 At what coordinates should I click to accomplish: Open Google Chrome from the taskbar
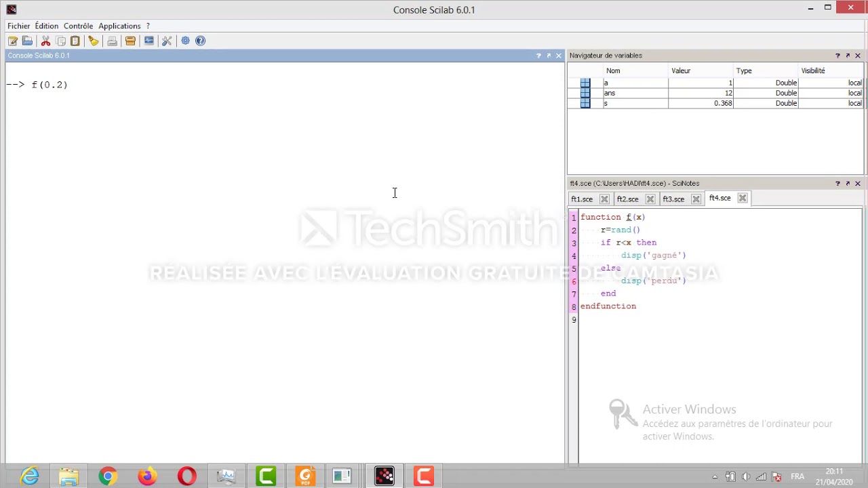(108, 476)
